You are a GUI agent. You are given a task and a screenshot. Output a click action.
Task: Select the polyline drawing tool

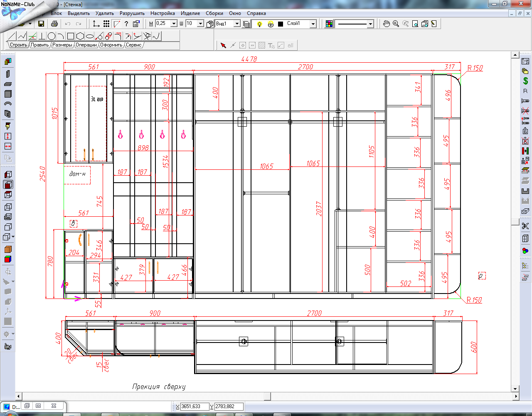point(22,36)
